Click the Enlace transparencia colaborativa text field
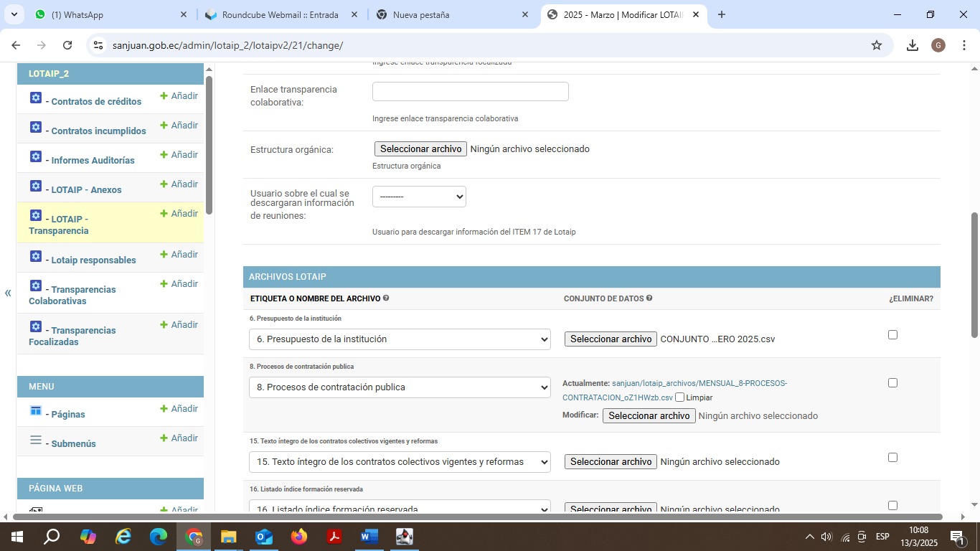980x551 pixels. 470,92
